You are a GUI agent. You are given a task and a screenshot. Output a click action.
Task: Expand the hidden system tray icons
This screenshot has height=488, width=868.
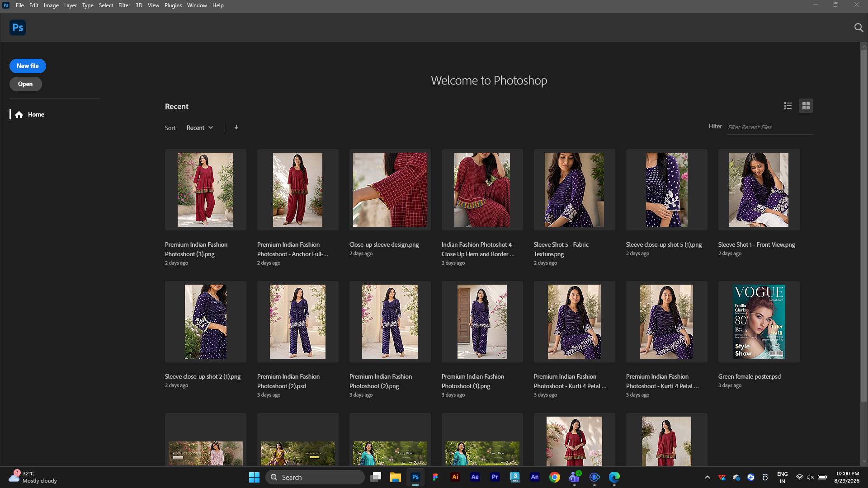click(x=708, y=477)
